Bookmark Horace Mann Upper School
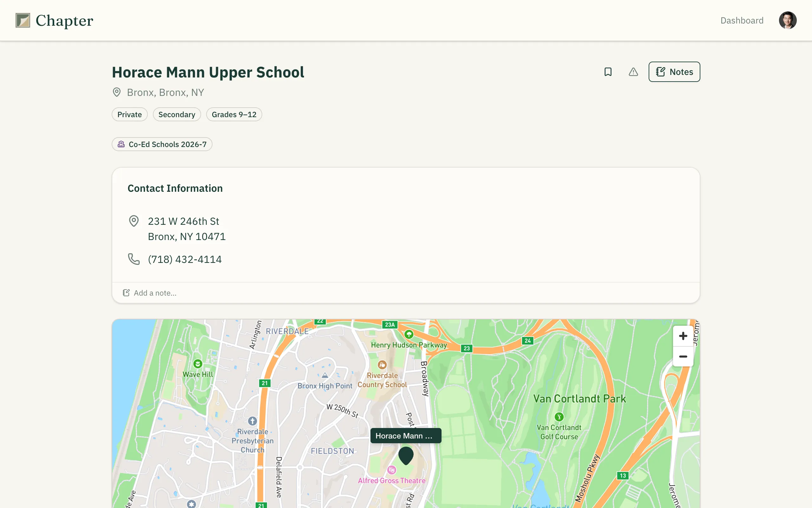Image resolution: width=812 pixels, height=508 pixels. point(608,72)
